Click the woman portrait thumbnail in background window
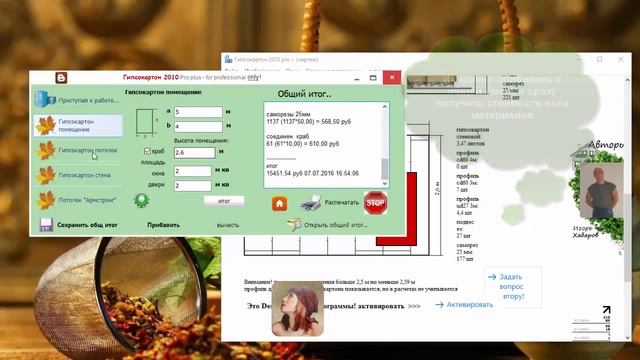 (298, 309)
